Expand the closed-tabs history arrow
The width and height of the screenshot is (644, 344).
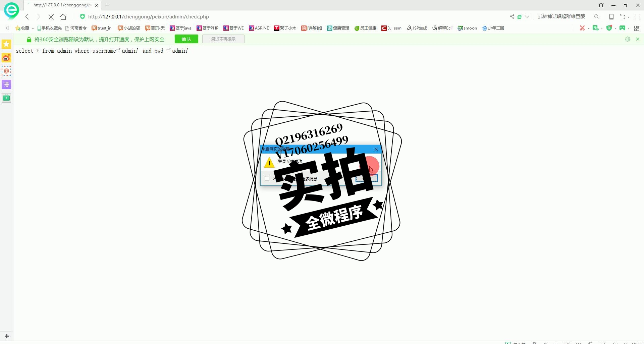click(628, 17)
